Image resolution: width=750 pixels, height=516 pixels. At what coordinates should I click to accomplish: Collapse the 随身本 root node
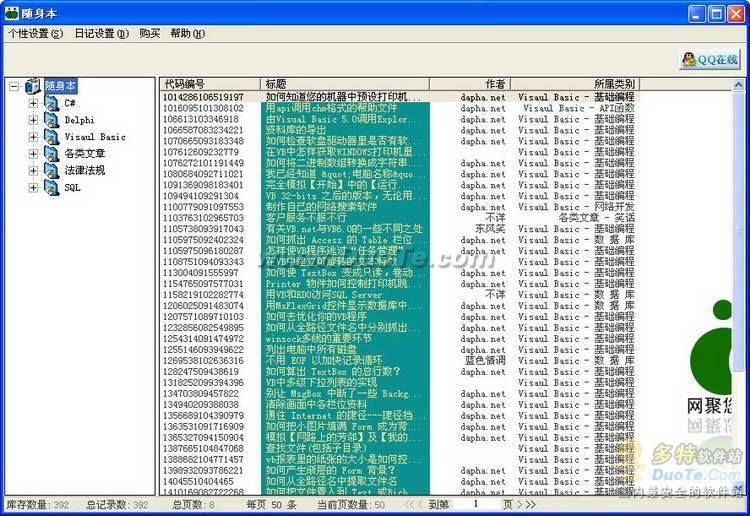14,87
